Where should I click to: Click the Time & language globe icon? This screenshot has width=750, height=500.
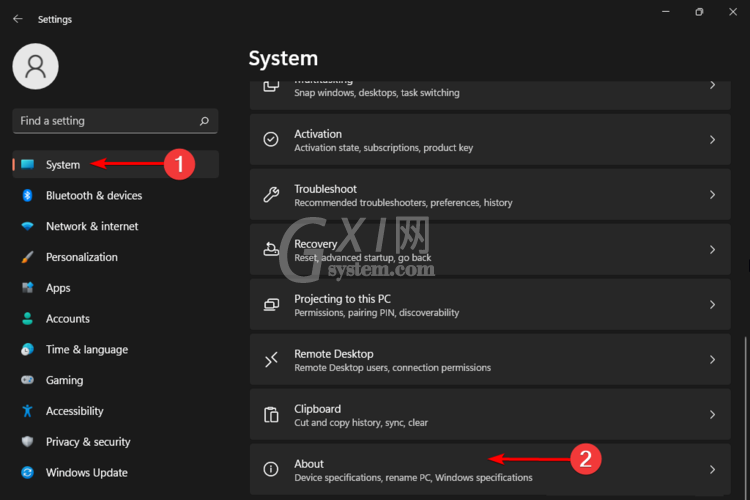coord(27,349)
